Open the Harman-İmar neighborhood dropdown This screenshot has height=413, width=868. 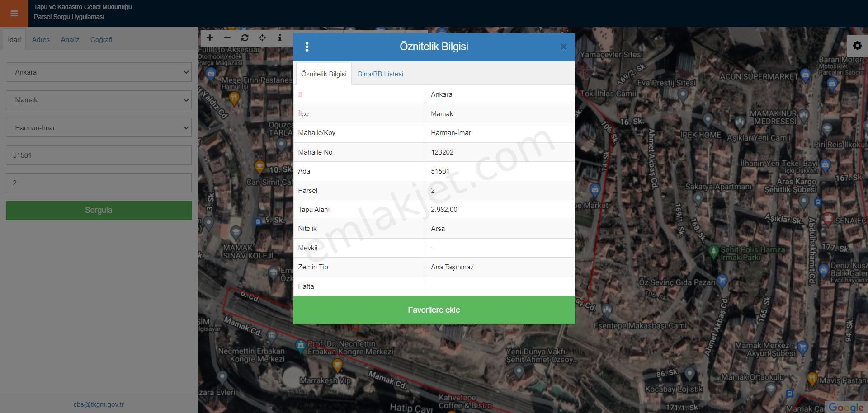(99, 128)
